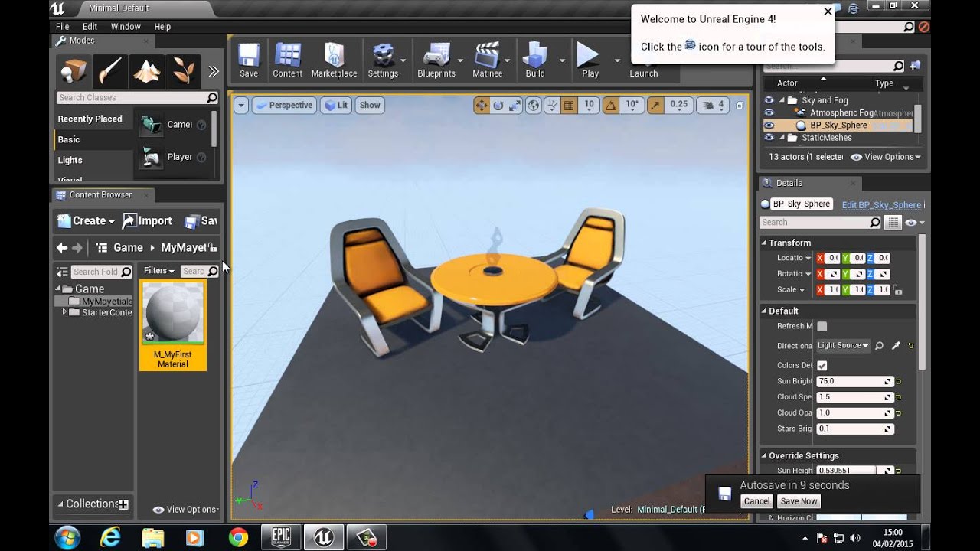This screenshot has height=551, width=980.
Task: Open Settings toolbar icon
Action: pyautogui.click(x=383, y=60)
